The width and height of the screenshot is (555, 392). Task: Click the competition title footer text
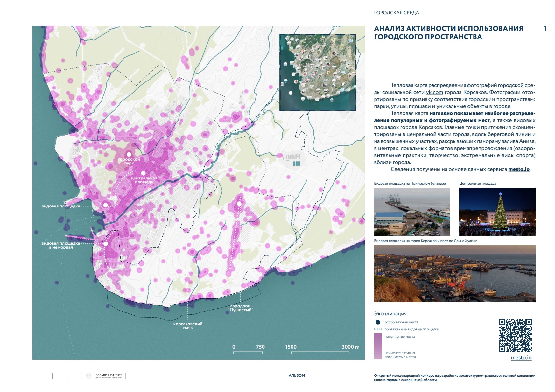coord(454,378)
